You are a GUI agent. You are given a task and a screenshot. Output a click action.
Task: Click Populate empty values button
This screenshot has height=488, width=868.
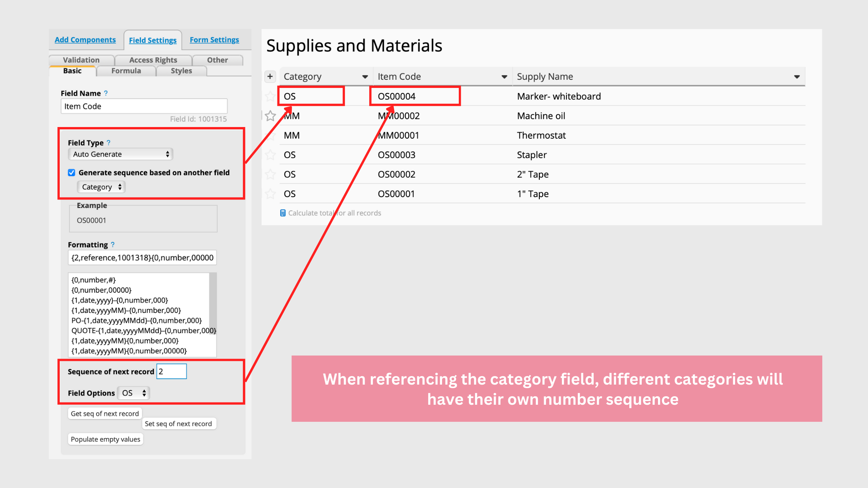(x=105, y=439)
